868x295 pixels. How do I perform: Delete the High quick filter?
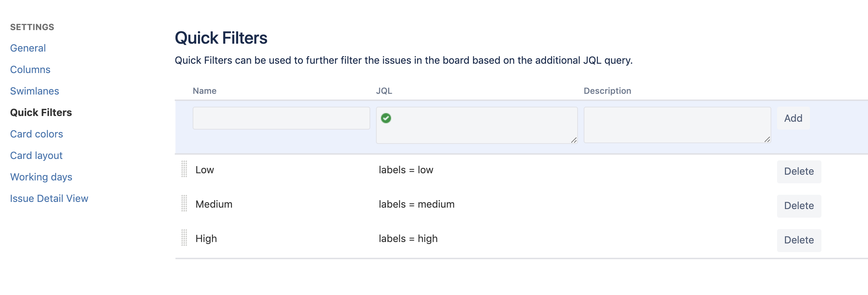tap(799, 240)
